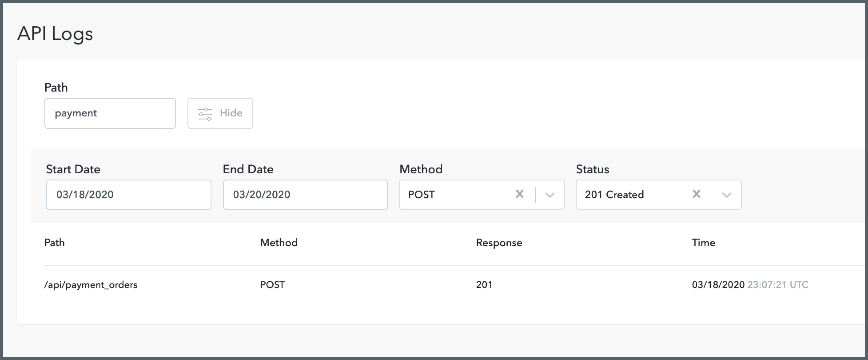Click the API Logs page heading

pyautogui.click(x=55, y=34)
